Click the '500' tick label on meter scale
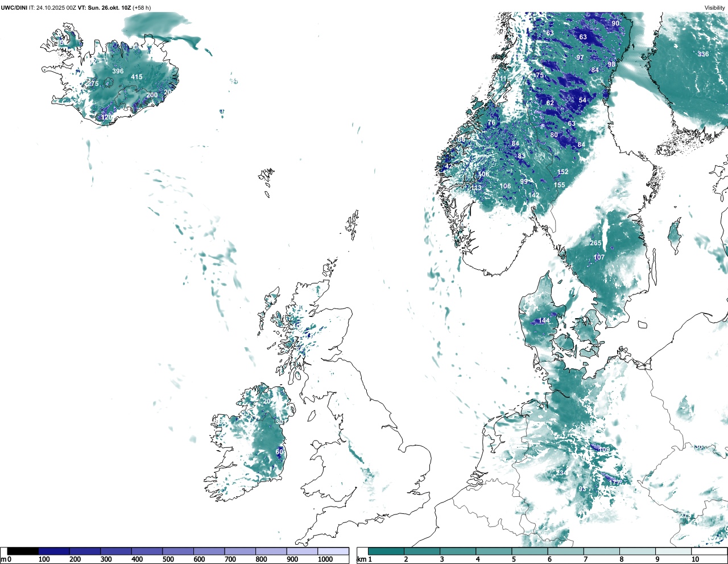728x564 pixels. [x=168, y=559]
